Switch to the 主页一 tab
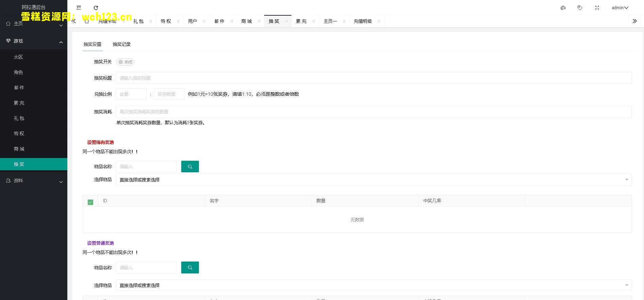This screenshot has height=300, width=644. pos(330,21)
